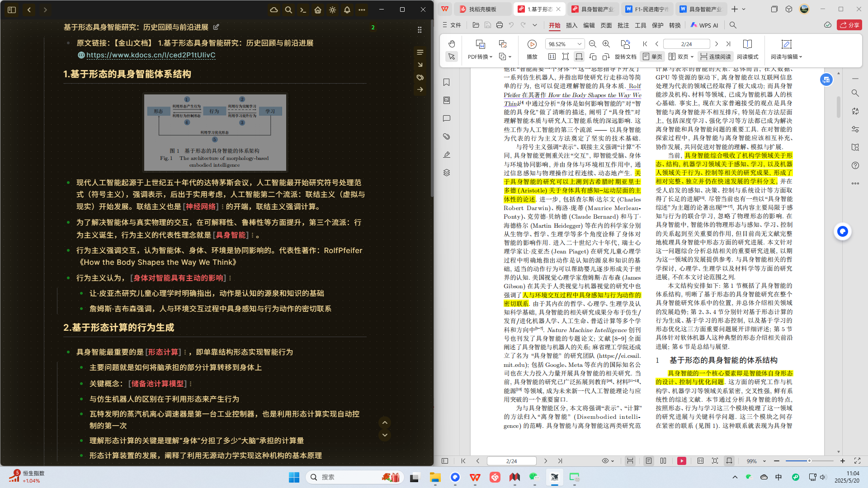Open the eye protection mode dropdown in status bar
The image size is (868, 488).
[x=608, y=461]
